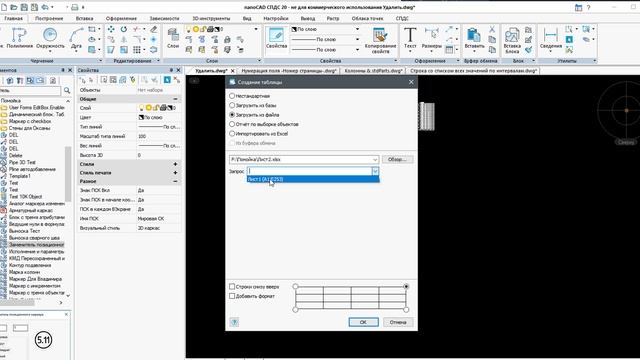
Task: Close the Создание таблицы dialog
Action: pyautogui.click(x=411, y=82)
